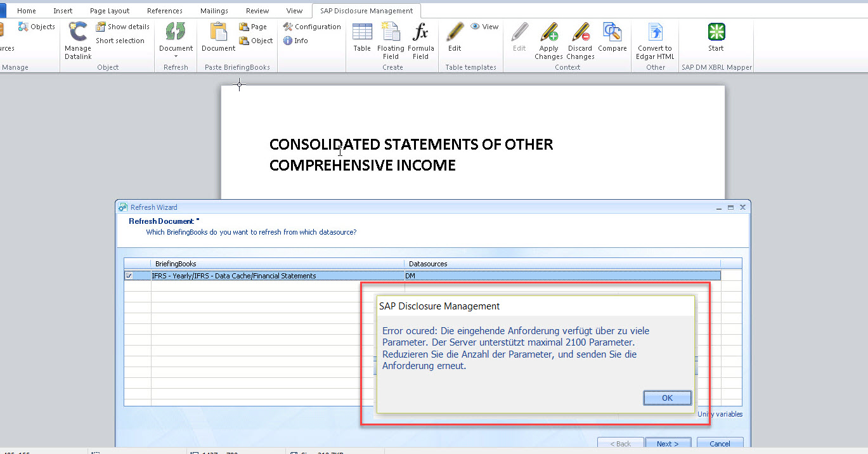
Task: Click Convert to Edgar HTML
Action: (x=655, y=41)
